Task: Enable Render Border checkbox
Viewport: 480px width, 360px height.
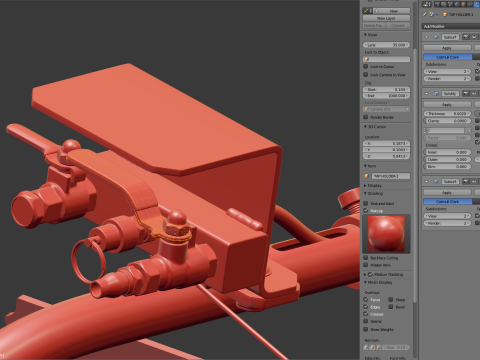Action: click(x=366, y=117)
